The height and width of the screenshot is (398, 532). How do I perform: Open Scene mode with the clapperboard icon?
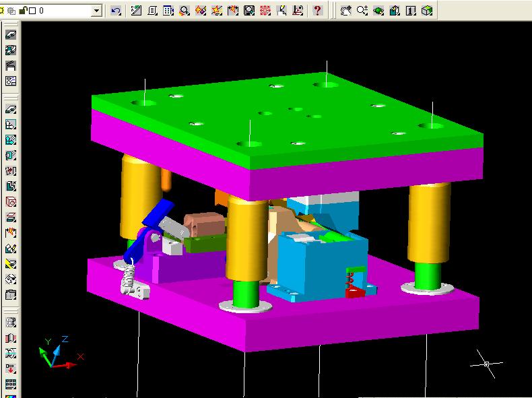pyautogui.click(x=11, y=65)
